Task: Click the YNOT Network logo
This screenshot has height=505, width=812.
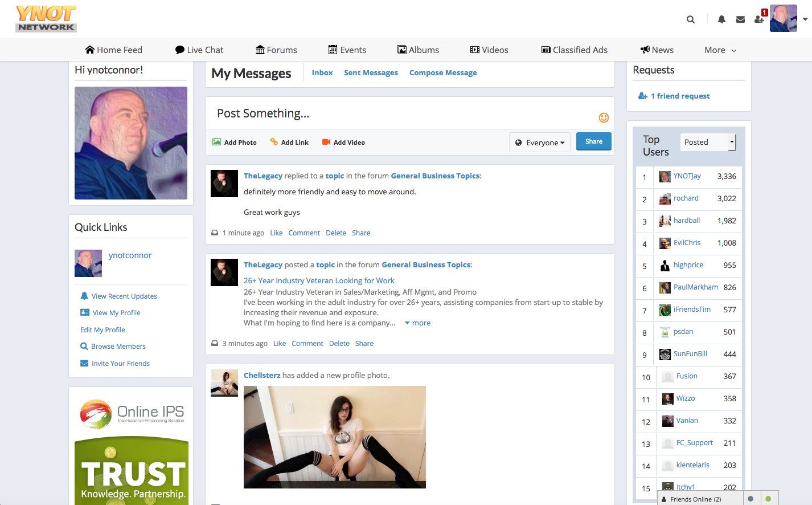Action: point(46,18)
